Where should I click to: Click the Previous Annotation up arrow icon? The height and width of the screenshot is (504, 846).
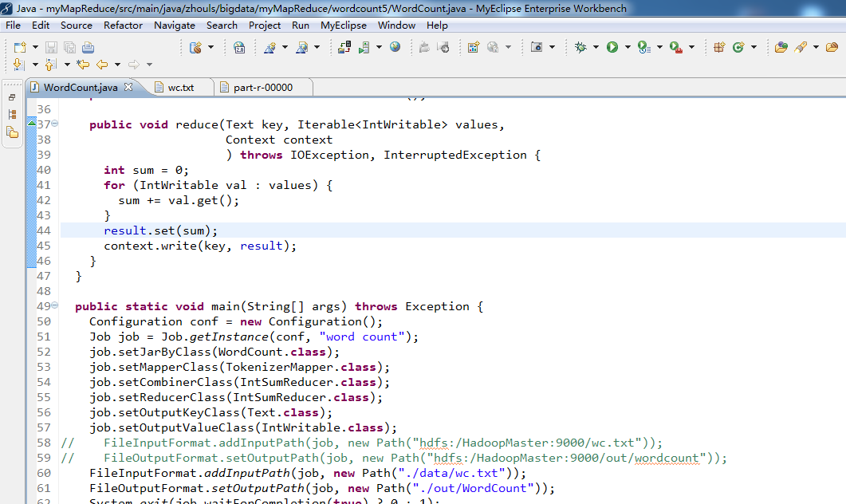click(x=51, y=65)
